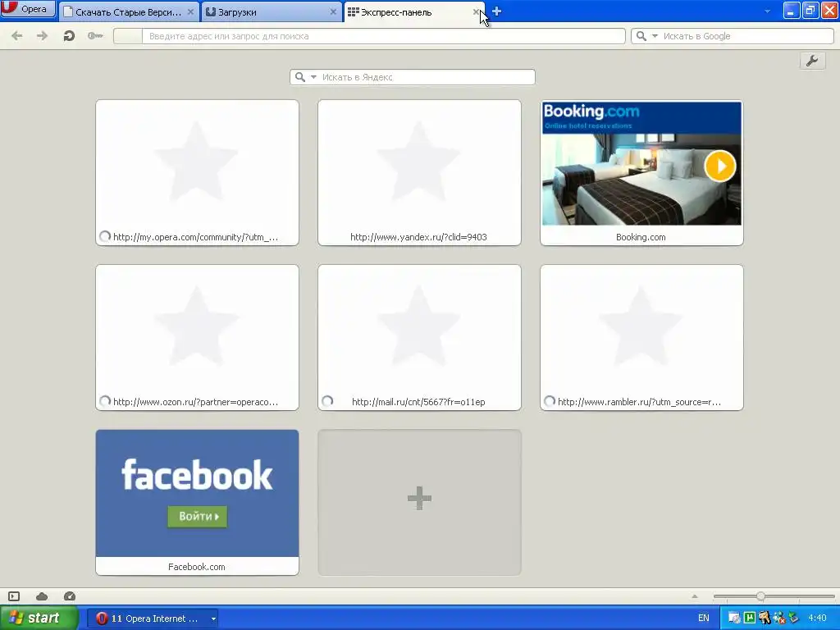The width and height of the screenshot is (840, 630).
Task: Click the first system tray icon
Action: point(734,619)
